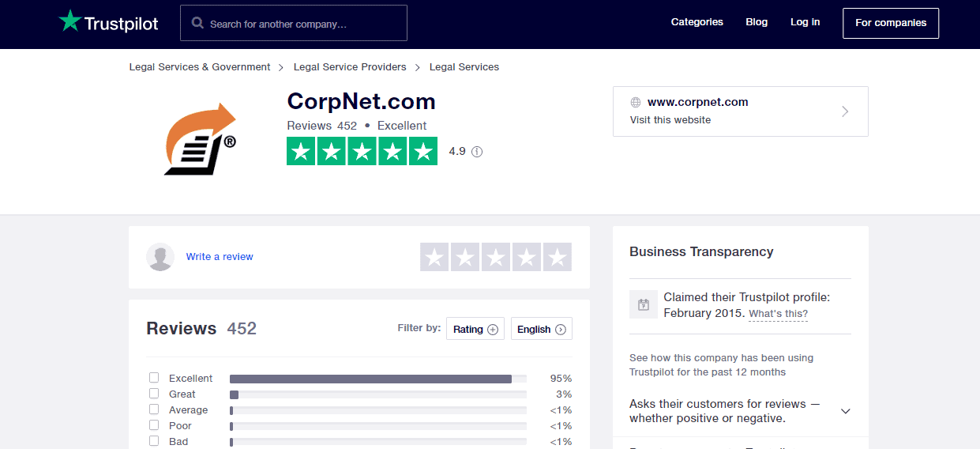
Task: Click the Excellent 95% rating bar
Action: coord(378,379)
